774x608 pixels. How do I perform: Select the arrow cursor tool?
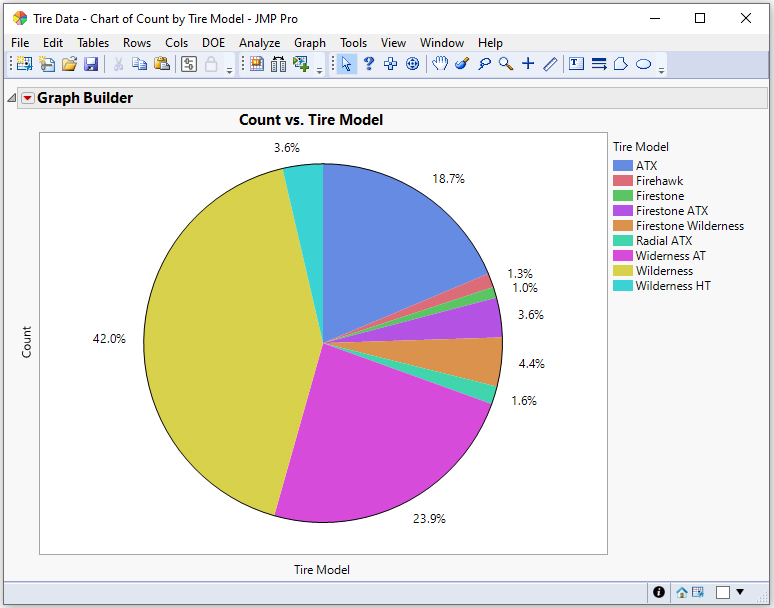click(346, 64)
